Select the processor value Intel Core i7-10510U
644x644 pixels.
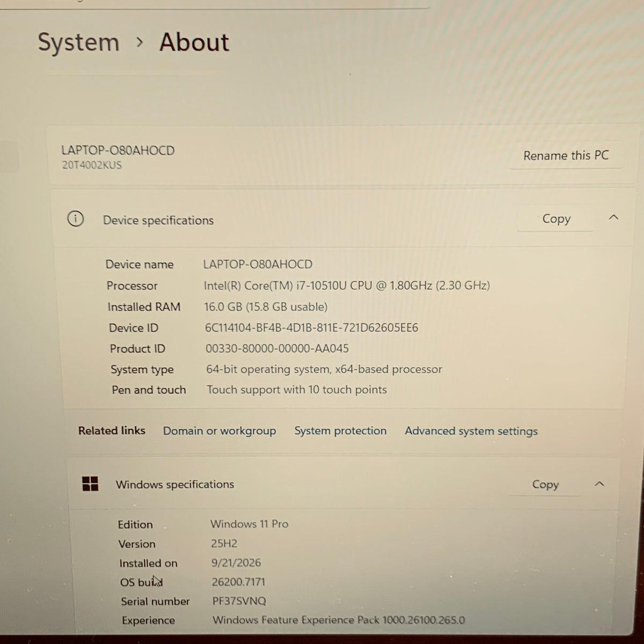pos(347,286)
